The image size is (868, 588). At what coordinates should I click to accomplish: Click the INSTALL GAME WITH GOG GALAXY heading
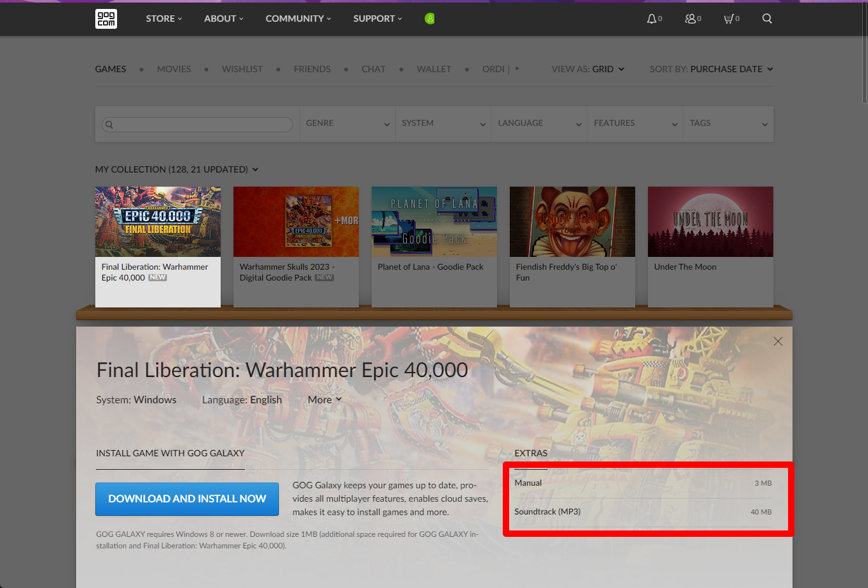pyautogui.click(x=170, y=453)
